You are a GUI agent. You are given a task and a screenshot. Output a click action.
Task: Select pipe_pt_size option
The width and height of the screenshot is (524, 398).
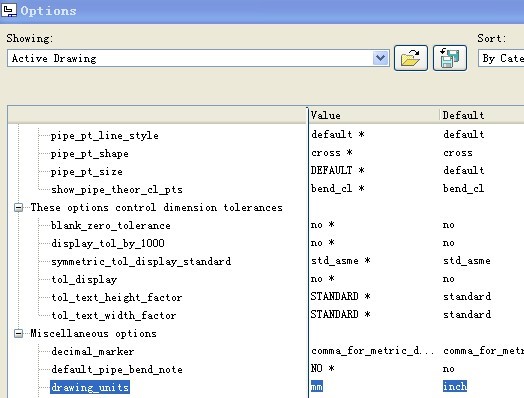(87, 172)
